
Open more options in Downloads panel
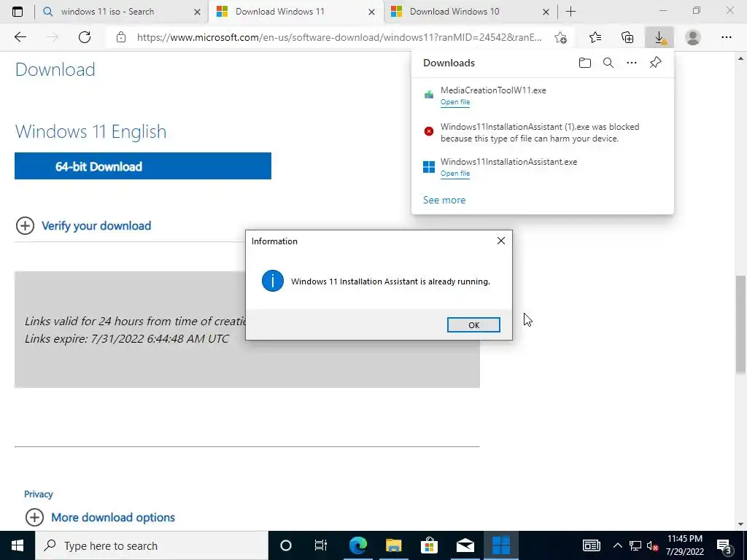[632, 63]
